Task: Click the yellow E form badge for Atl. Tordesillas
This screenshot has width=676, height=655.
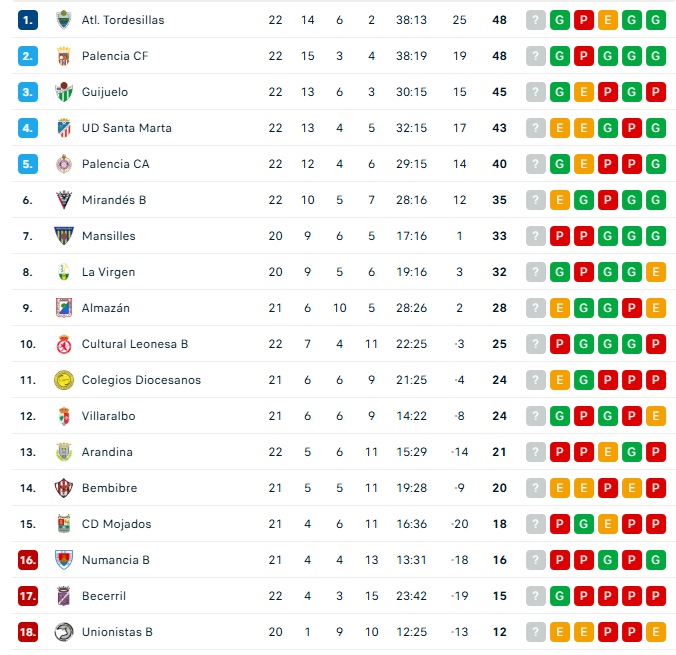Action: [608, 20]
